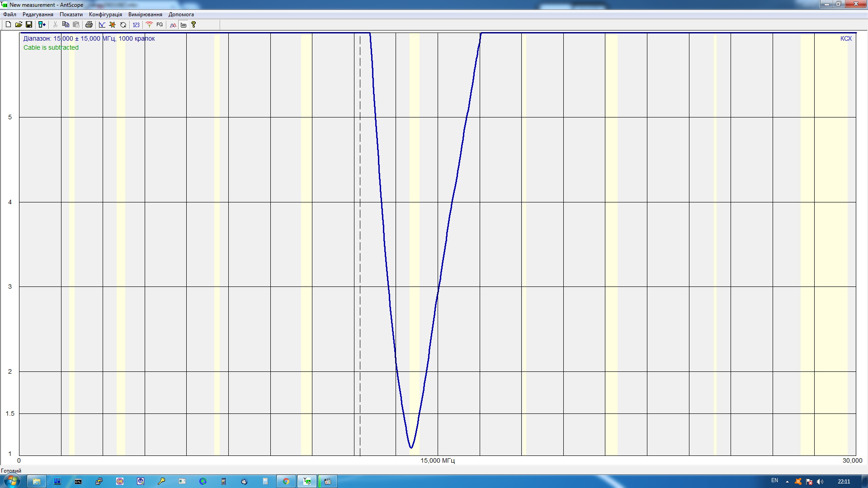
Task: Copy the graph with copy icon
Action: pos(66,25)
